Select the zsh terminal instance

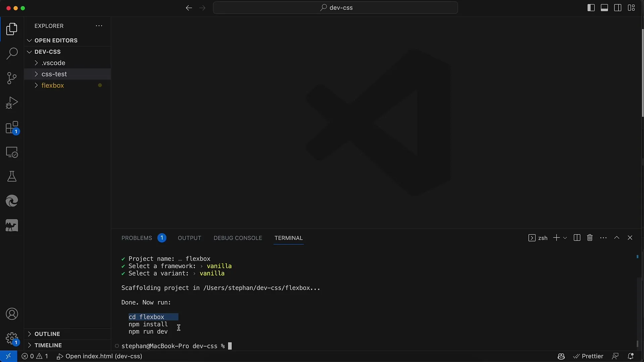coord(538,238)
